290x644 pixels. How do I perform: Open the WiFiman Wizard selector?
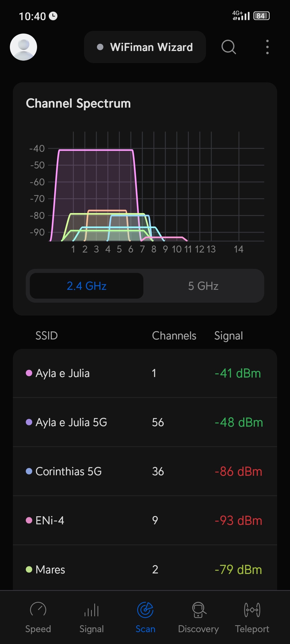145,47
